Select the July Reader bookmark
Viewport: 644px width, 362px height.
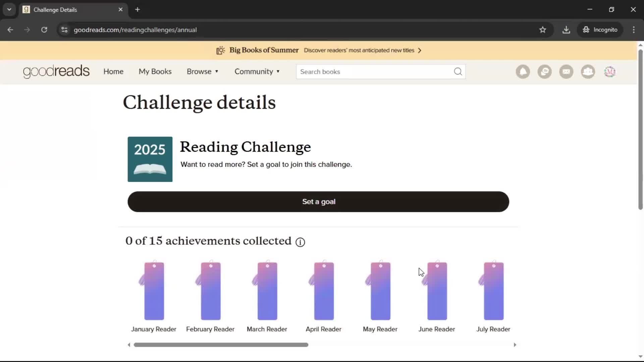(x=493, y=290)
